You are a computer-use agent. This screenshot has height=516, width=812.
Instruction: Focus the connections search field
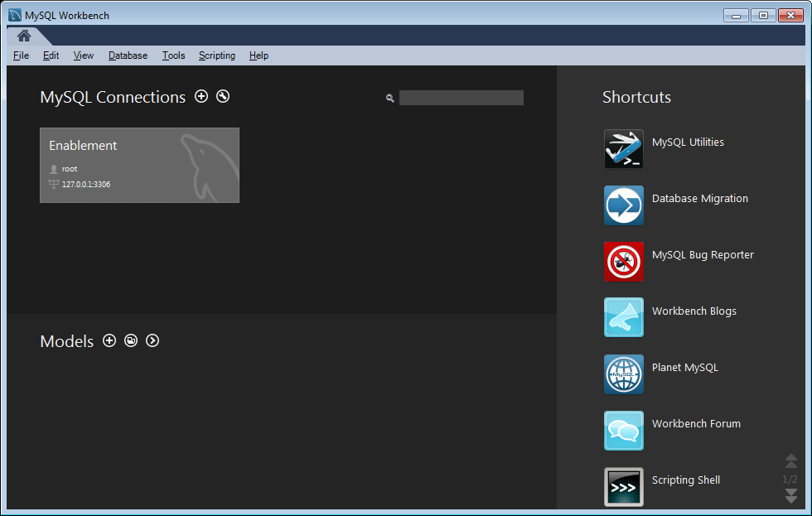click(x=461, y=98)
